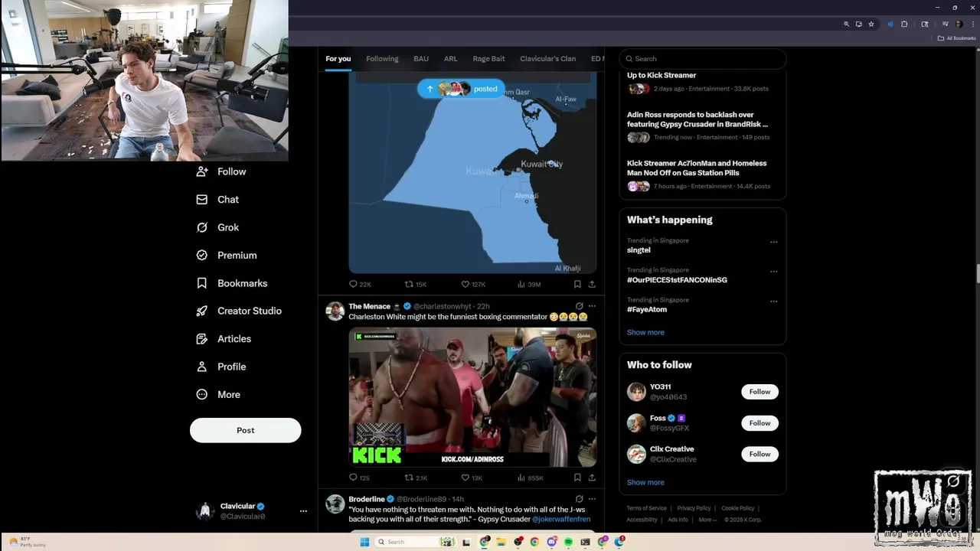Open Creator Studio
This screenshot has width=980, height=551.
(238, 311)
